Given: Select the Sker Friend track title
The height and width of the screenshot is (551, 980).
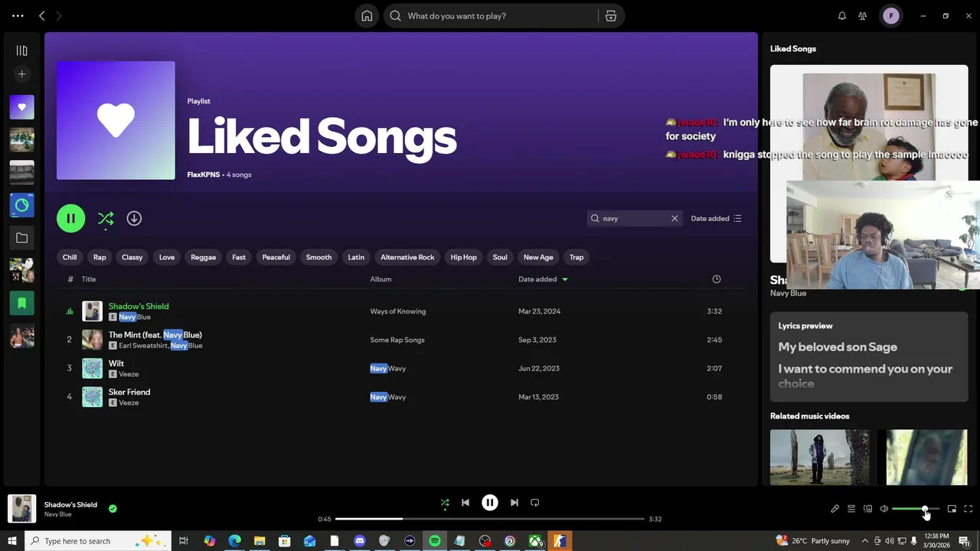Looking at the screenshot, I should (x=129, y=392).
